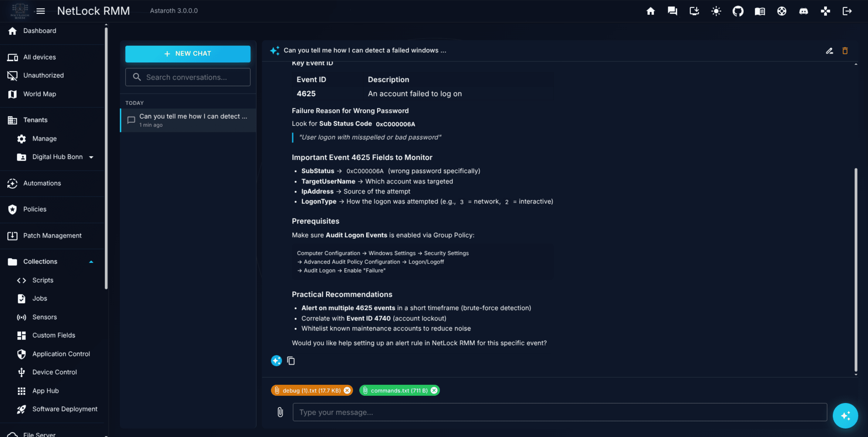Open the GitHub icon link
868x437 pixels.
tap(738, 11)
